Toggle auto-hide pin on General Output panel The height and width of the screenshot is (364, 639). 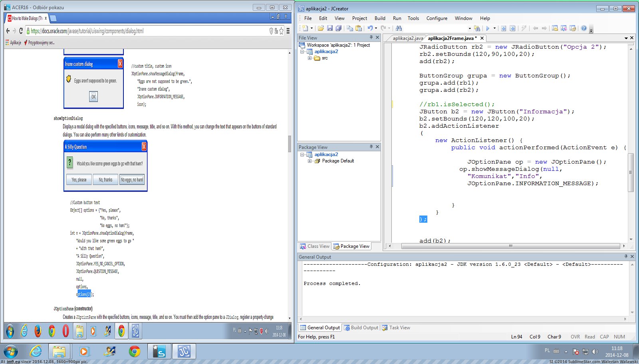point(626,257)
